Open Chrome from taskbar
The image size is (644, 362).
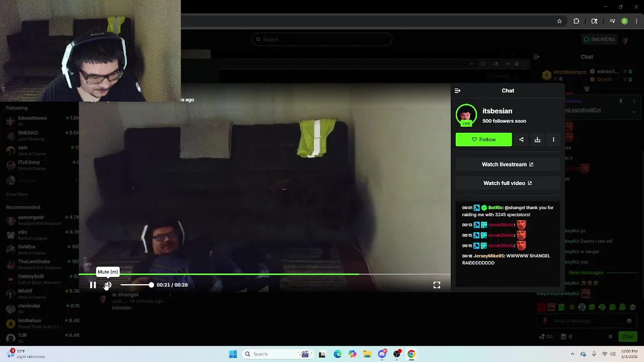(412, 354)
